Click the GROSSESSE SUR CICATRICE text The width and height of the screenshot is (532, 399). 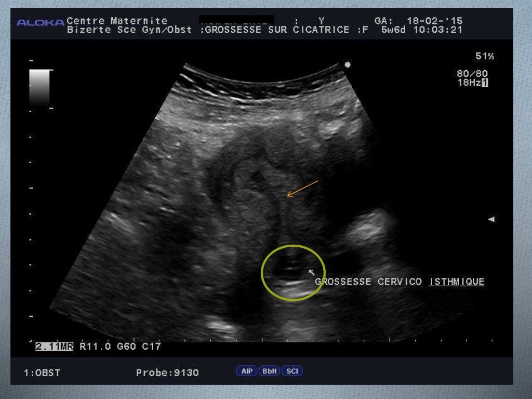pos(277,30)
